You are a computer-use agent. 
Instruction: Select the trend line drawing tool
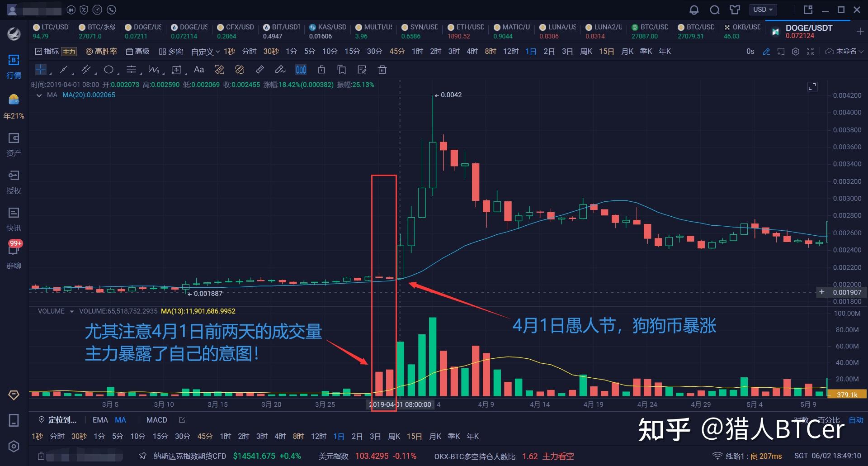tap(63, 69)
